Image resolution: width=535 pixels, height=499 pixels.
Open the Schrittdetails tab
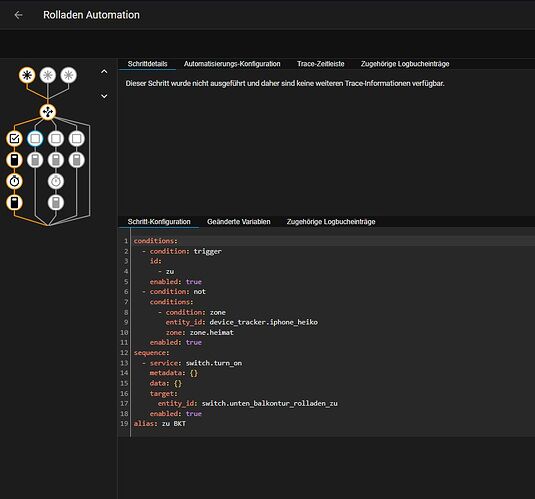point(147,64)
